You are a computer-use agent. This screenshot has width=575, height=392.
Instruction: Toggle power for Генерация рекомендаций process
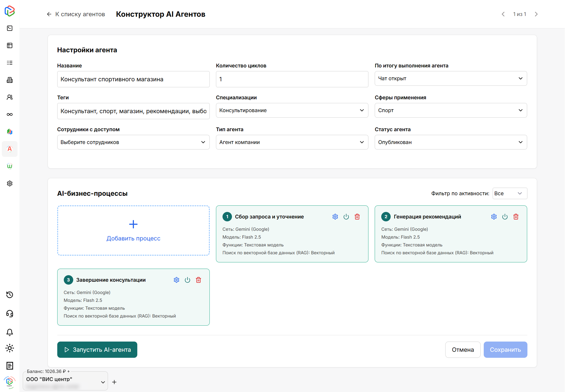pos(505,217)
